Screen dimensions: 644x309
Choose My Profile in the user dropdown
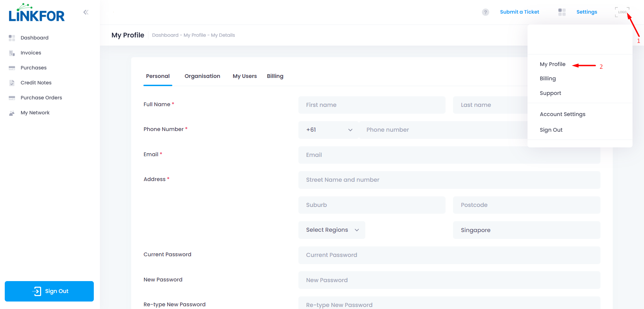coord(553,64)
